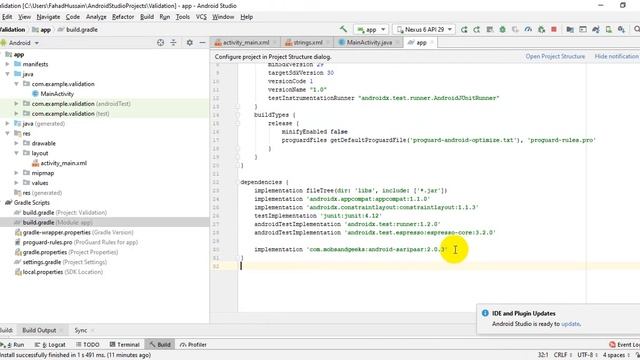Screen dimensions: 640x360
Task: Click the scroll-from-source target icon in Project panel
Action: point(160,42)
